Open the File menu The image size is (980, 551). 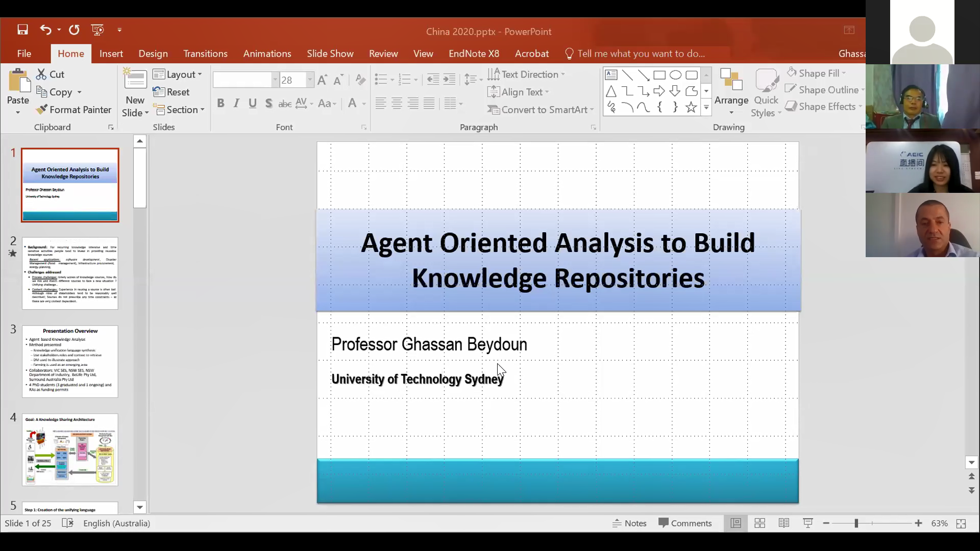[x=24, y=54]
